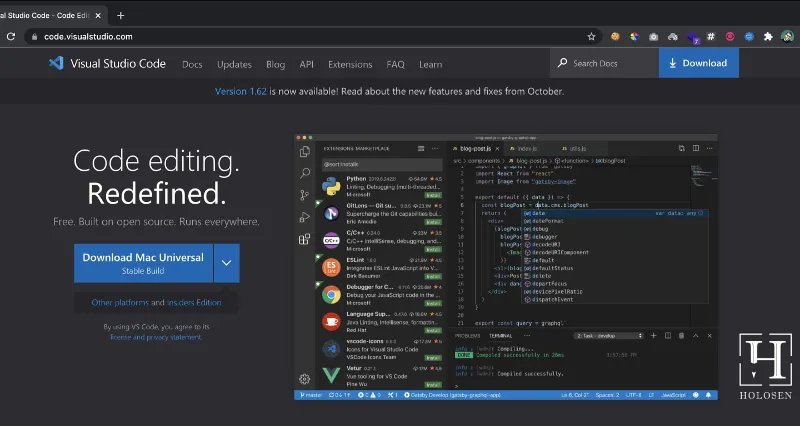Click the hash symbol extension icon
800x426 pixels.
711,37
